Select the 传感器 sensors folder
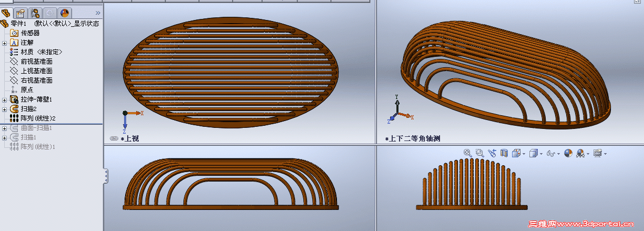This screenshot has width=644, height=231. (30, 33)
